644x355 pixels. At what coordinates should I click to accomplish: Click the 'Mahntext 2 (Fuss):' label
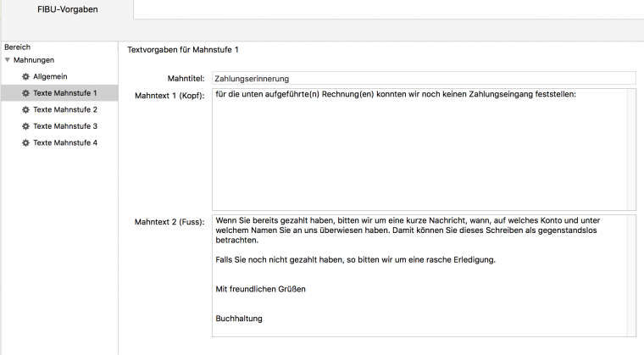tap(169, 222)
